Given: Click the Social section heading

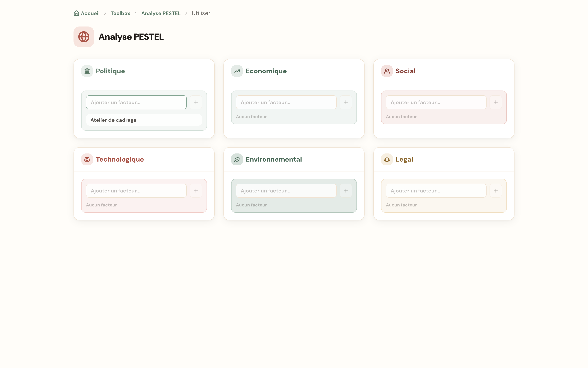Looking at the screenshot, I should click(x=406, y=71).
